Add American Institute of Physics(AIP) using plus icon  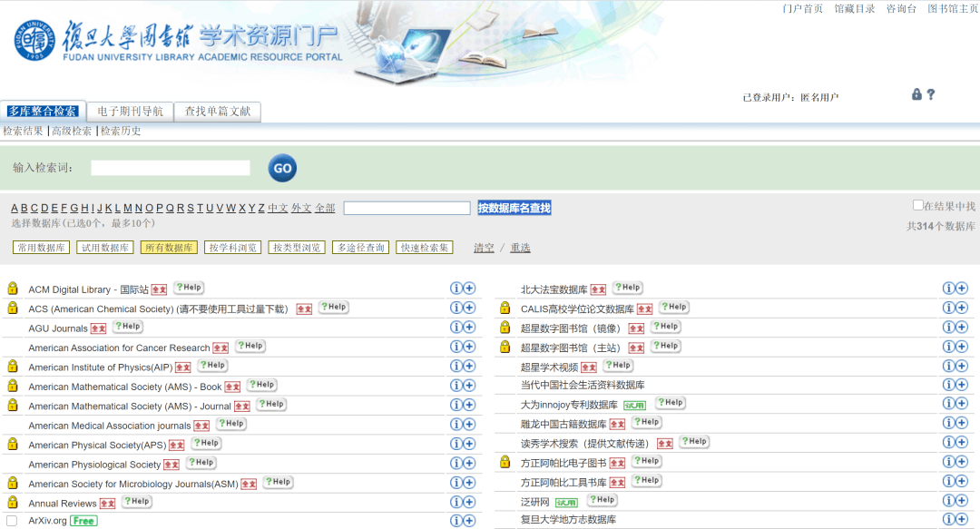[x=469, y=366]
